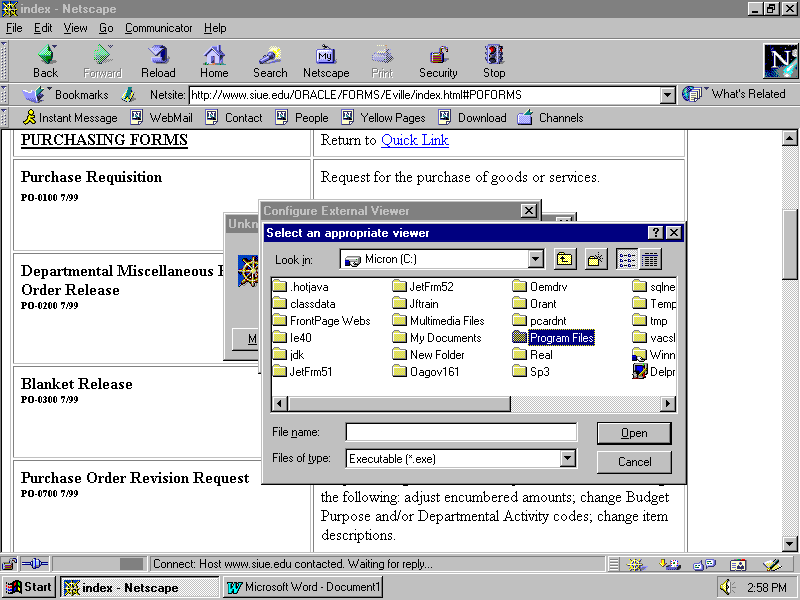Open the Search toolbar button
Viewport: 800px width, 600px height.
(270, 61)
